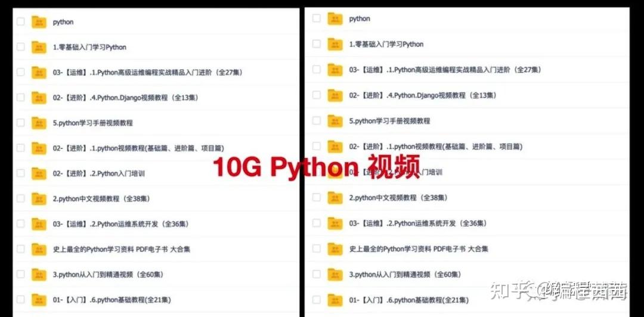Check Python高级运维编程实战 (全27集) box in right list

316,69
